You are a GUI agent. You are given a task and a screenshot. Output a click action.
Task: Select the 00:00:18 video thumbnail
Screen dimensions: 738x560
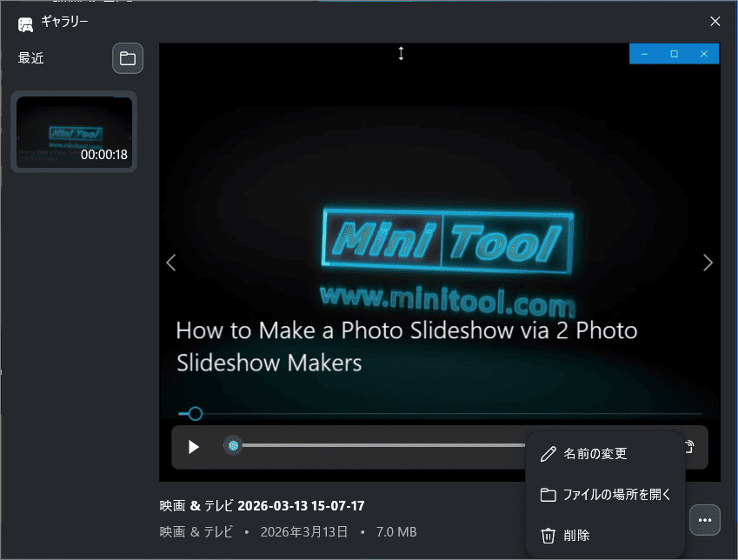tap(75, 132)
